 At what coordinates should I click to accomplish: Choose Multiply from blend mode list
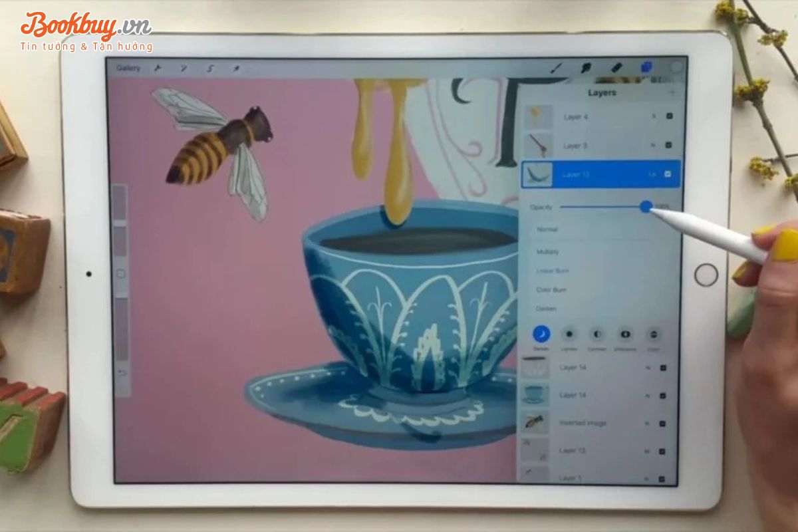pyautogui.click(x=548, y=252)
